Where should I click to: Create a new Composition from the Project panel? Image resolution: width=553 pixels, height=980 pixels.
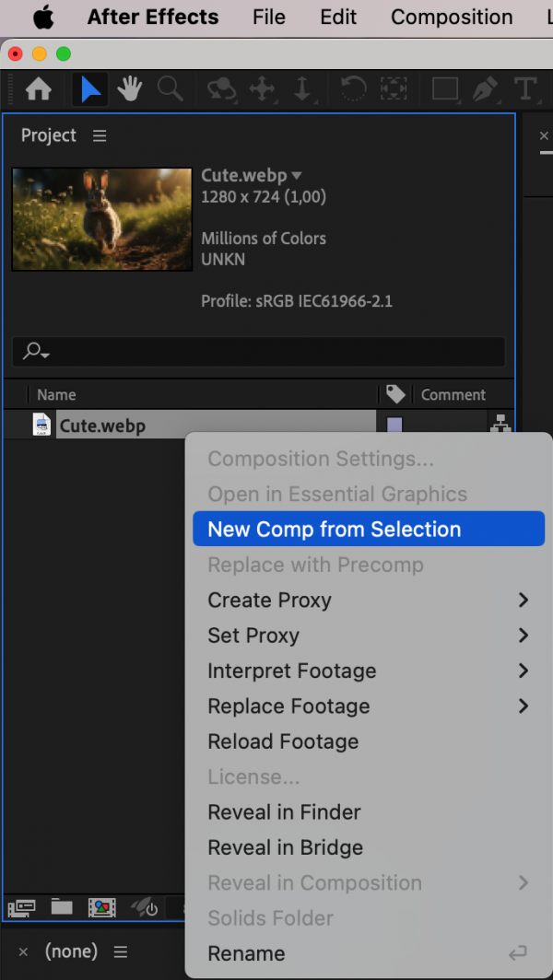pyautogui.click(x=102, y=907)
